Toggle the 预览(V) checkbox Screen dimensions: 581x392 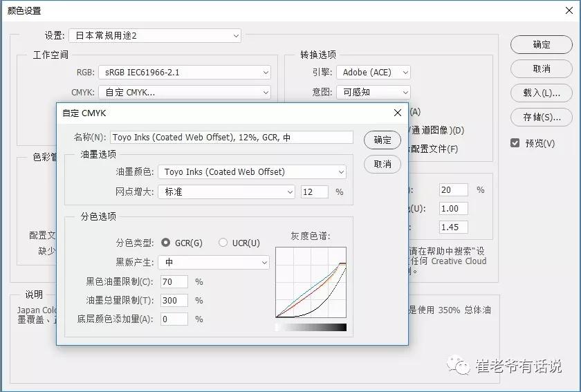pyautogui.click(x=515, y=143)
